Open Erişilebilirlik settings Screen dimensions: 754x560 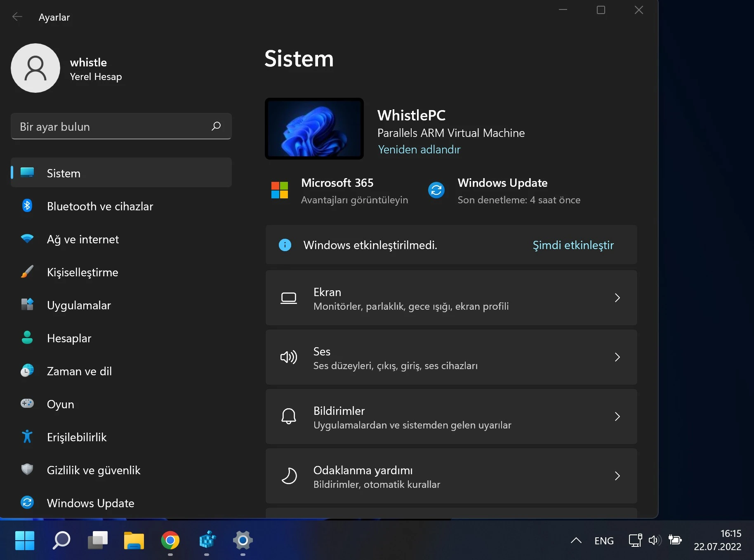pyautogui.click(x=121, y=437)
